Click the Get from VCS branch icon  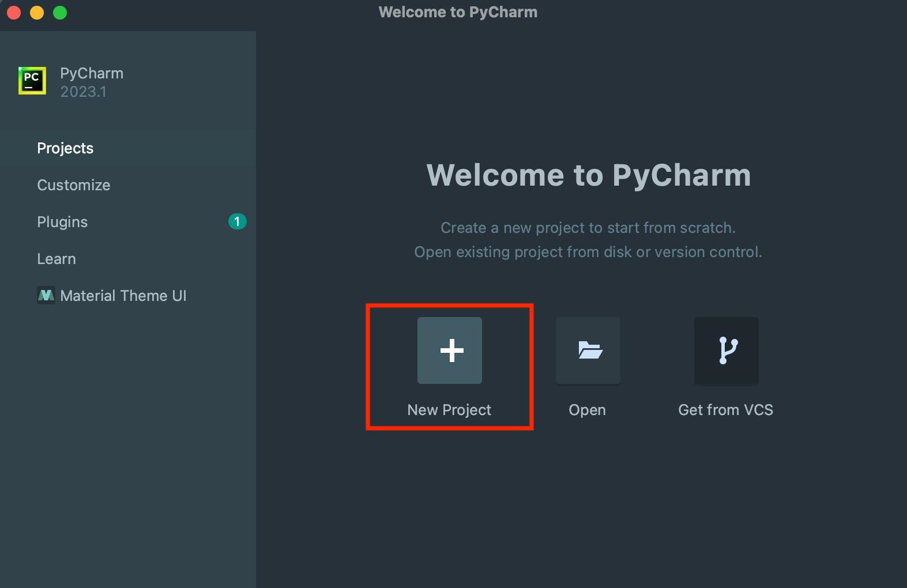pyautogui.click(x=727, y=350)
